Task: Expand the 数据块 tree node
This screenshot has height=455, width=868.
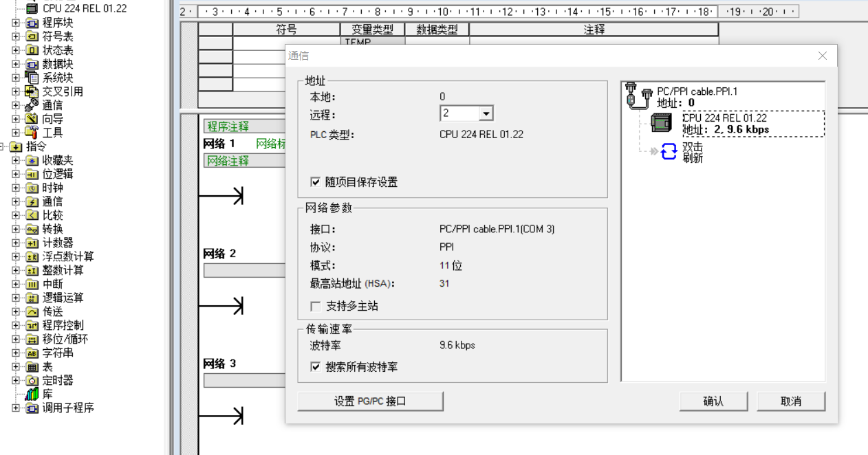Action: pyautogui.click(x=16, y=64)
